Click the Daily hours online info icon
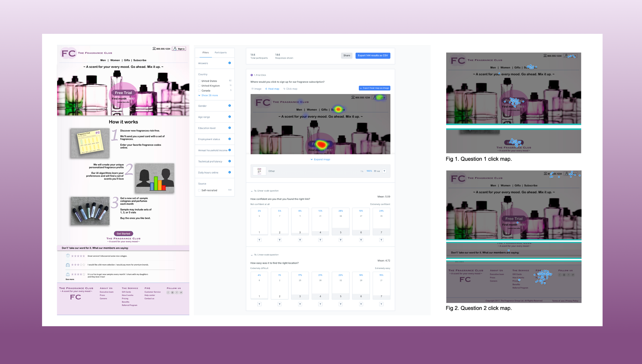The image size is (642, 364). (x=229, y=172)
